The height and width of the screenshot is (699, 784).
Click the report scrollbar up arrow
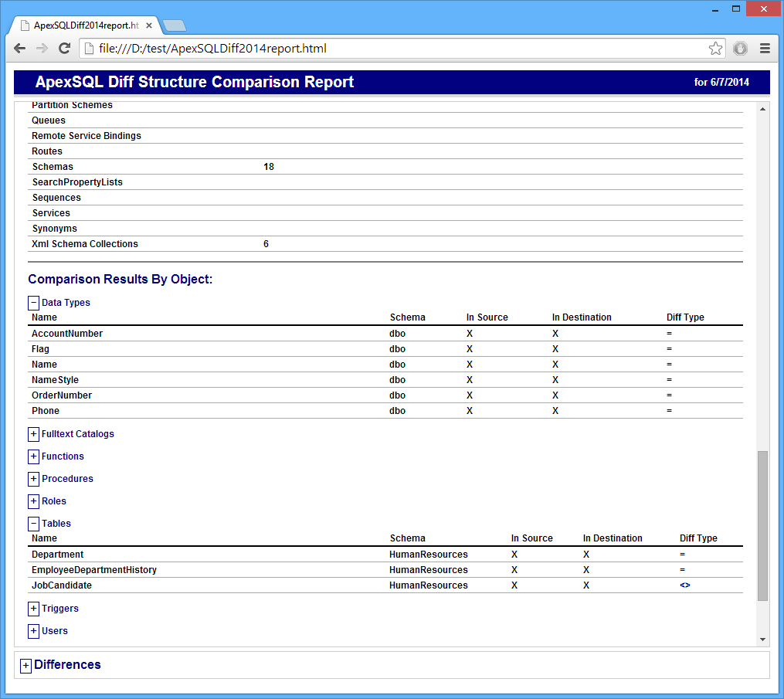[762, 109]
